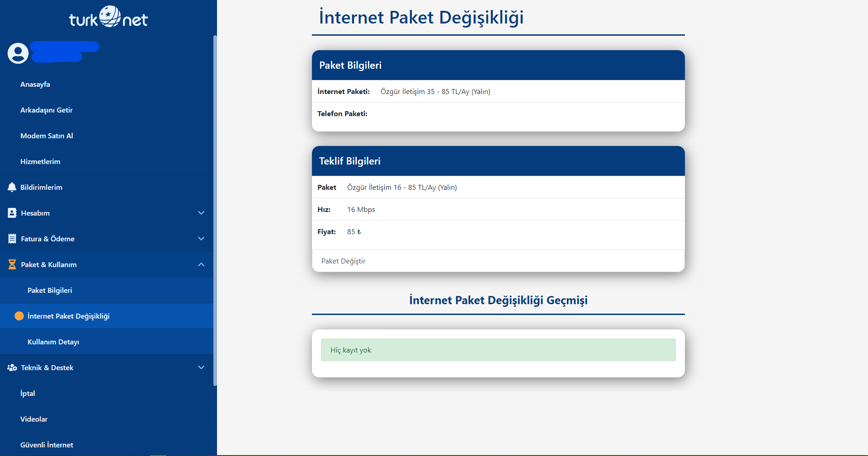Click the Fatura & Ödeme receipt icon
Viewport: 868px width, 456px height.
tap(12, 239)
